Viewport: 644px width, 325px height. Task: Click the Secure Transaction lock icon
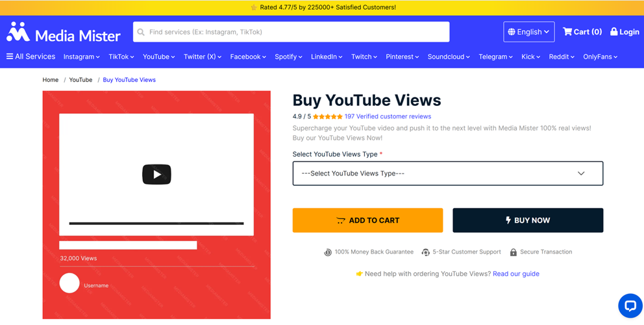[x=514, y=252]
